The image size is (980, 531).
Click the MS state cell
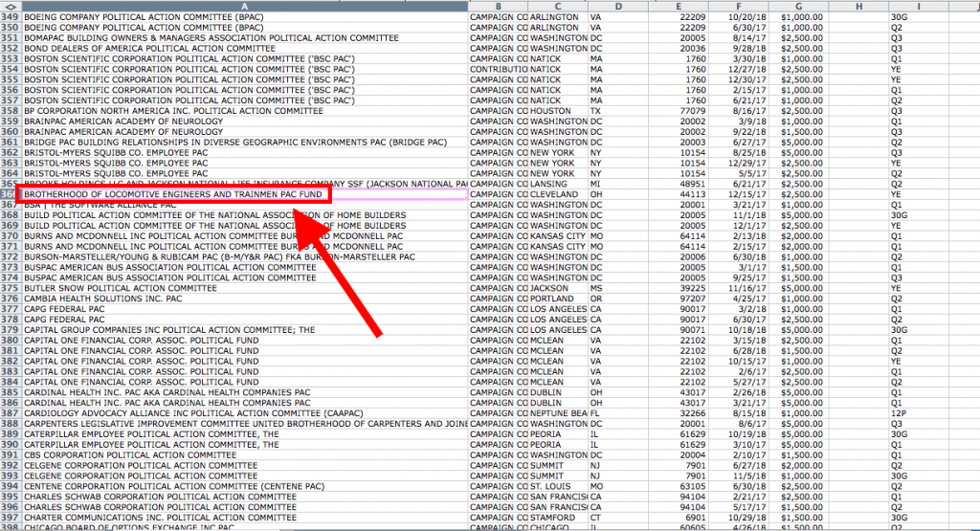tap(618, 288)
